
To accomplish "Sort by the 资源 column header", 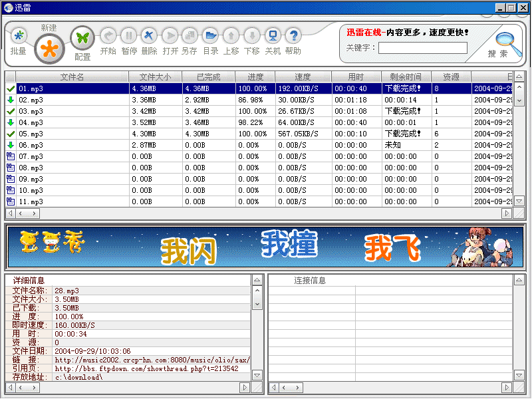I will point(452,76).
